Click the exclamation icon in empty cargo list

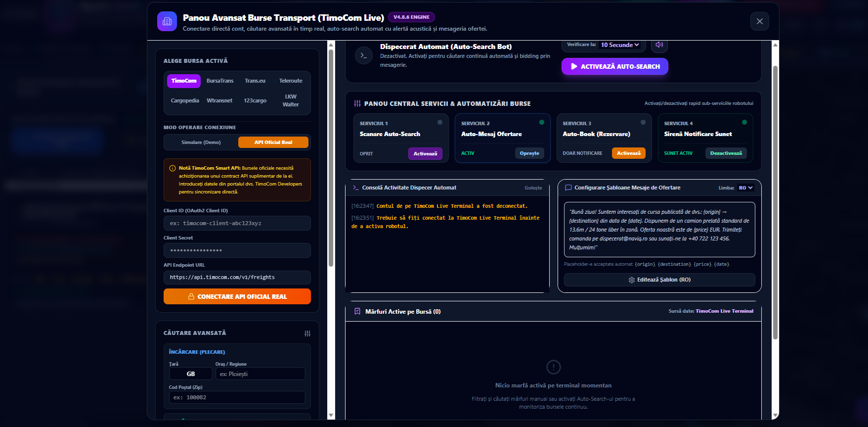[554, 367]
